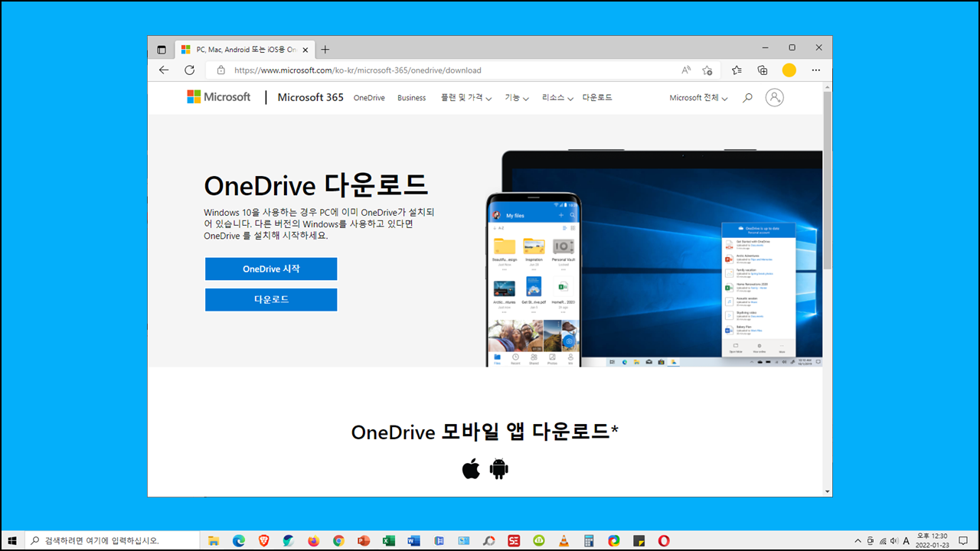Open the Edge settings and more menu
This screenshot has width=980, height=551.
[816, 70]
